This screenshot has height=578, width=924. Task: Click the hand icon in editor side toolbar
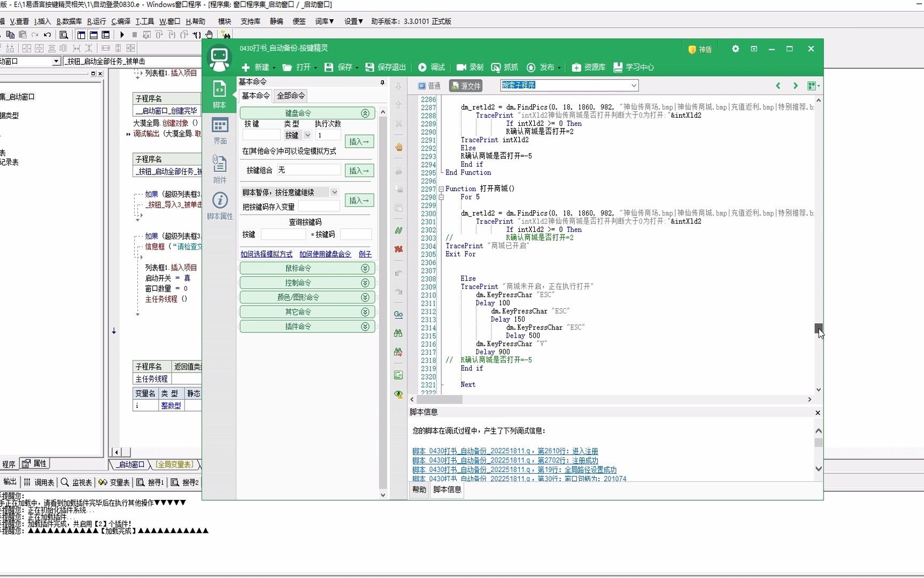398,147
